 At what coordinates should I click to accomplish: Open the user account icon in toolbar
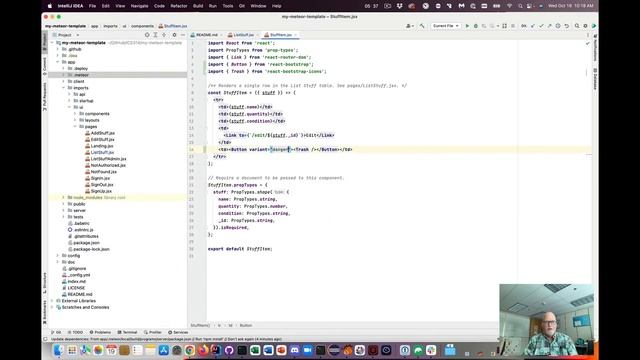tap(409, 26)
